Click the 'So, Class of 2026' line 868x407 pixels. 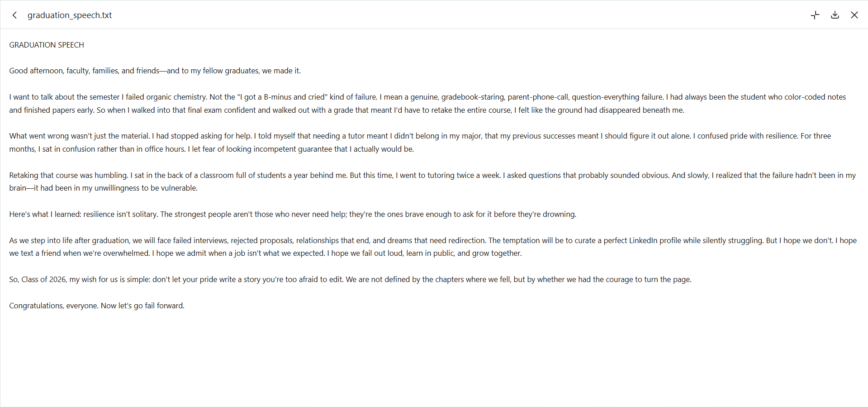tap(350, 279)
